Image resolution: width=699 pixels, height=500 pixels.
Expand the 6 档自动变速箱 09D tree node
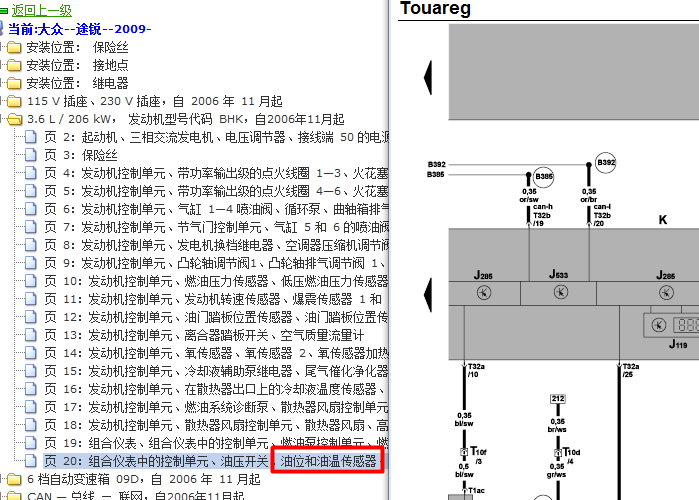(x=2, y=479)
